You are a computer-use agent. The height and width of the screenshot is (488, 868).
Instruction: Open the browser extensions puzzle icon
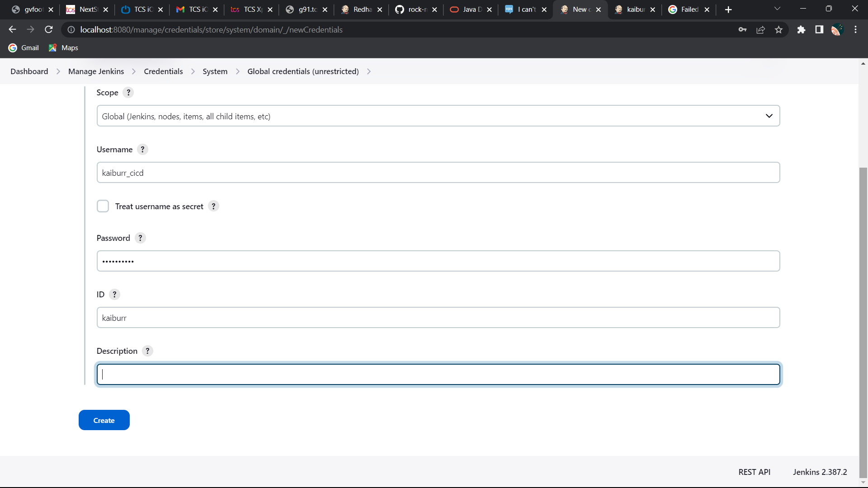[x=802, y=29]
